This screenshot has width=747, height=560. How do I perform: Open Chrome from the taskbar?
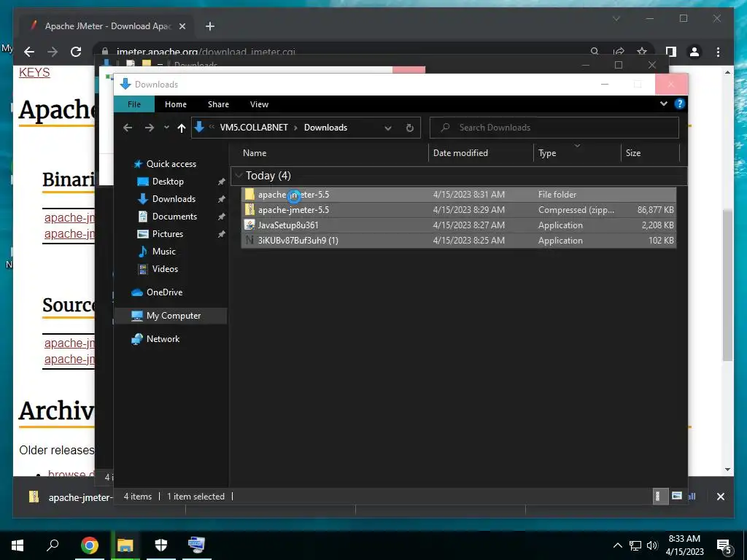89,545
